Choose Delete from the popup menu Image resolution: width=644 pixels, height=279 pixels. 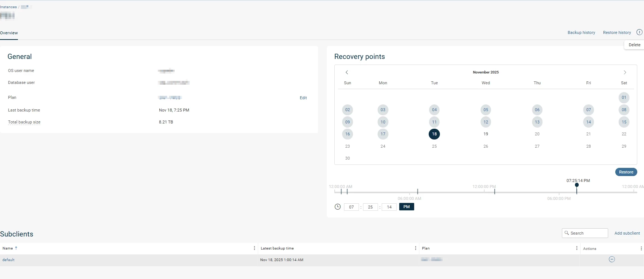[634, 45]
